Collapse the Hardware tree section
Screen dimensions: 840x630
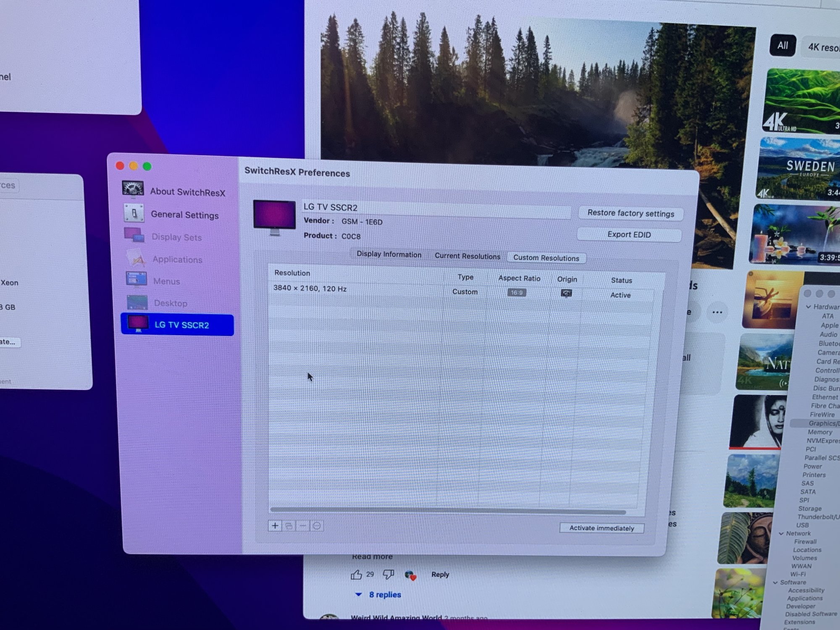pos(808,307)
